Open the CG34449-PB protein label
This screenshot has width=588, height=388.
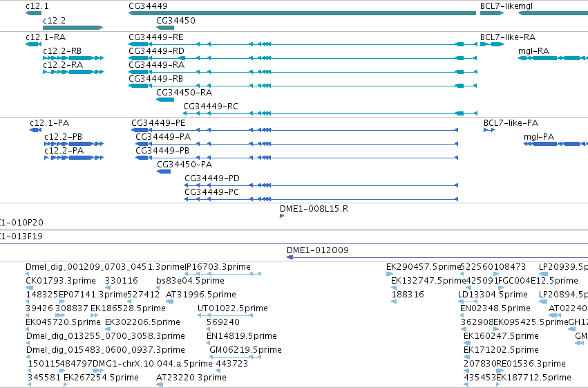[162, 151]
